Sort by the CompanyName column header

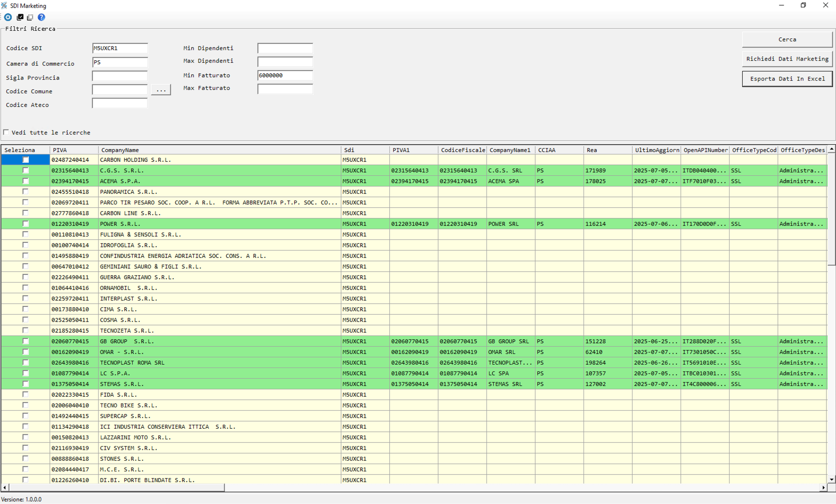(219, 150)
